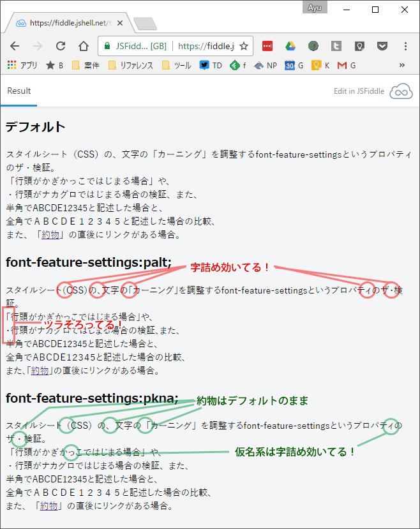Reload the page with the refresh icon
This screenshot has width=420, height=529.
(x=61, y=46)
